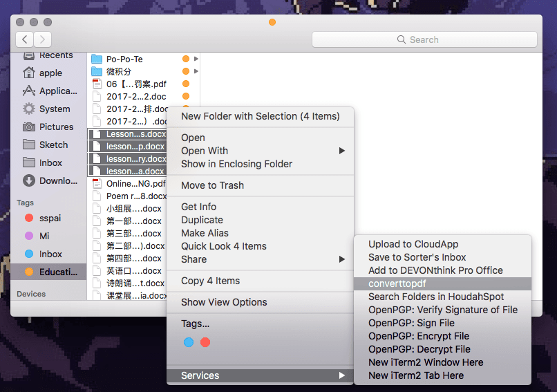
Task: Select OpenPGP: Encrypt File
Action: pyautogui.click(x=442, y=336)
